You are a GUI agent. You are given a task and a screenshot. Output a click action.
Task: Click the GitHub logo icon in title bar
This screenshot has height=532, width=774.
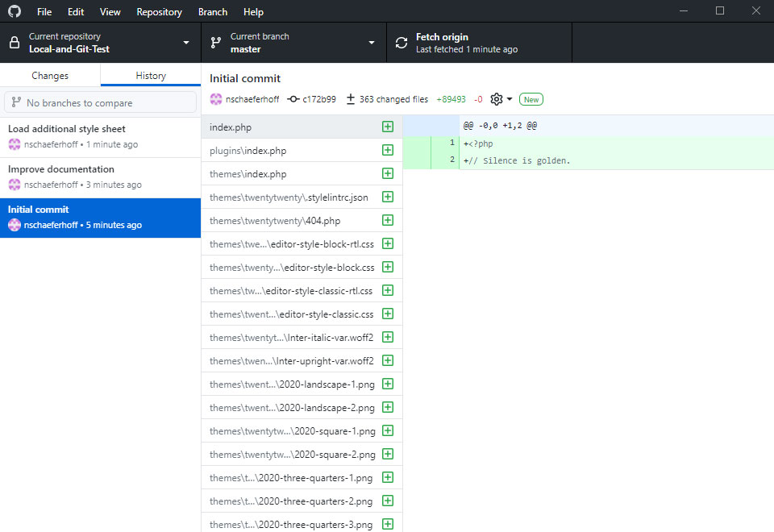[x=14, y=11]
